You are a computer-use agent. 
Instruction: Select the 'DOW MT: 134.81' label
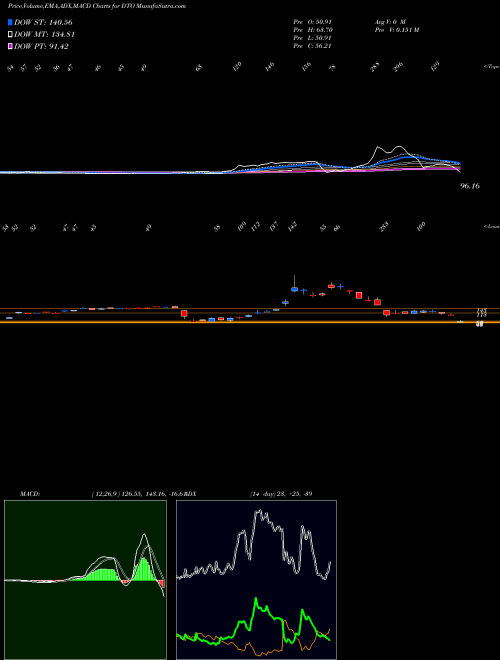[44, 35]
